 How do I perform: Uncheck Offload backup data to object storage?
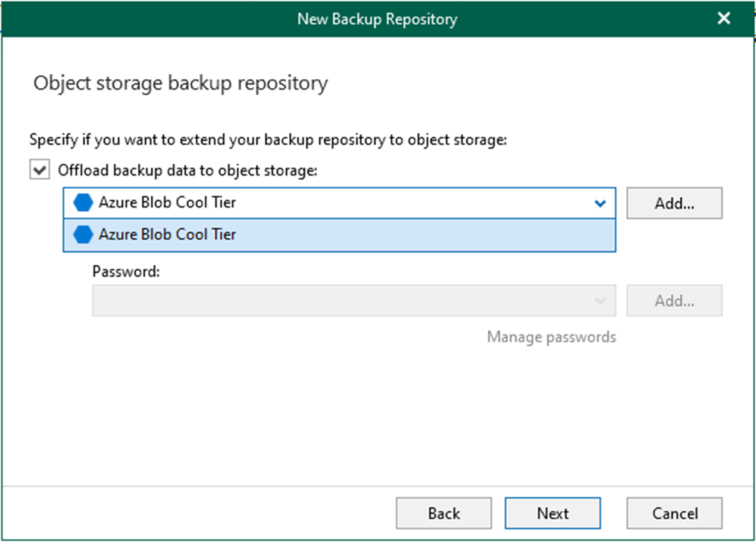tap(40, 170)
